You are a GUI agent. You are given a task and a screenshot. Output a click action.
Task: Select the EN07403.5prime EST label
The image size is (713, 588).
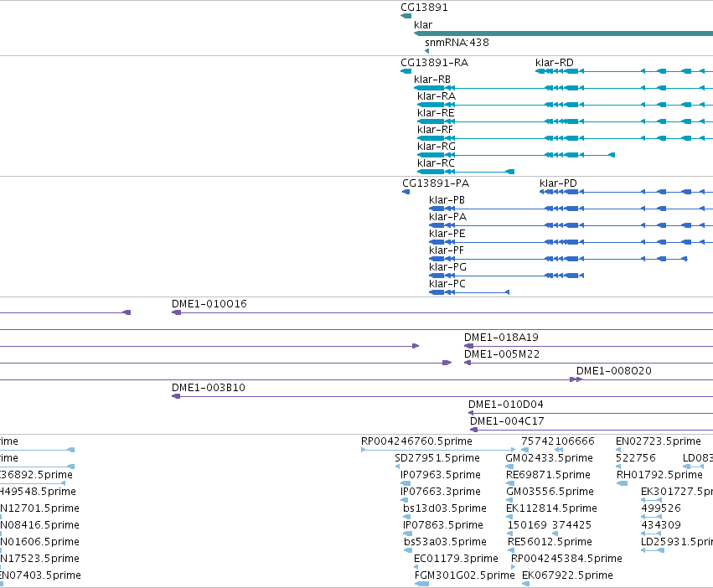[40, 575]
